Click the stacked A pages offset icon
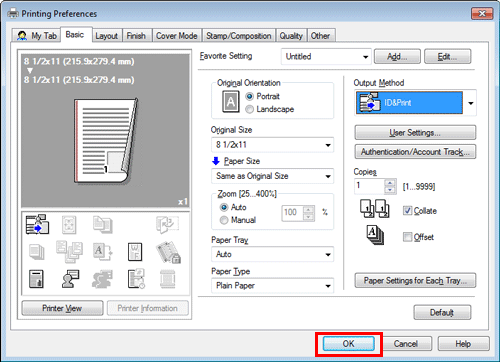Screen dimensions: 500x362 375,235
